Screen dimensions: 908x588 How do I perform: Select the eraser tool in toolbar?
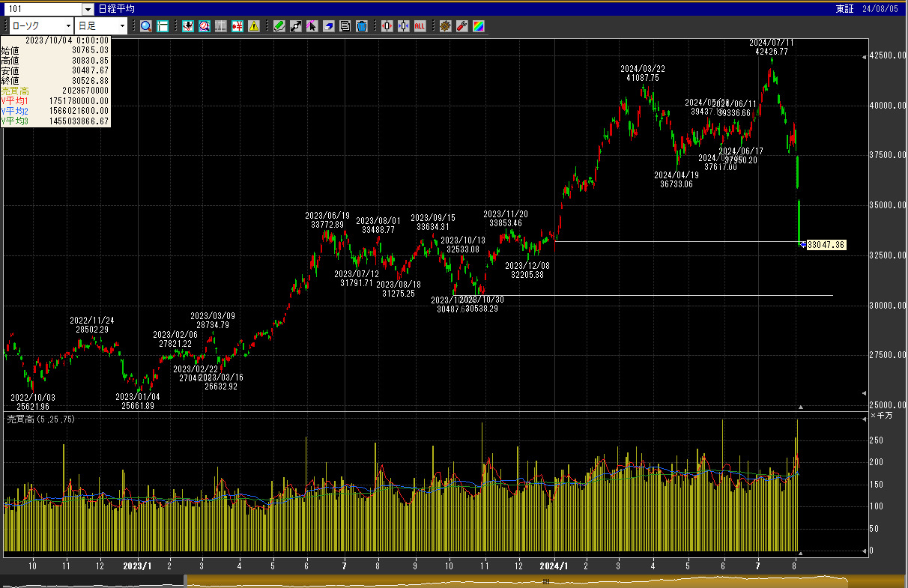pos(328,26)
